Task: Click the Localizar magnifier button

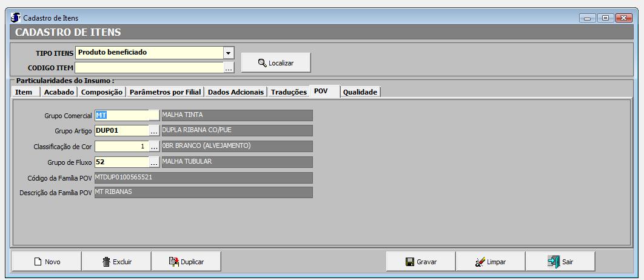Action: point(276,62)
